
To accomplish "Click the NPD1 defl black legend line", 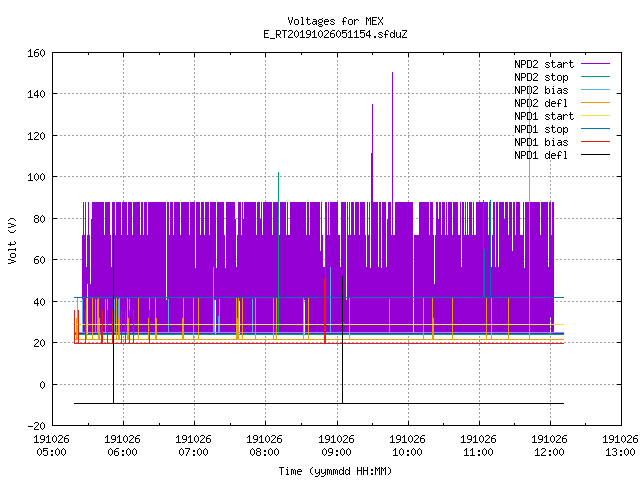I will [595, 155].
